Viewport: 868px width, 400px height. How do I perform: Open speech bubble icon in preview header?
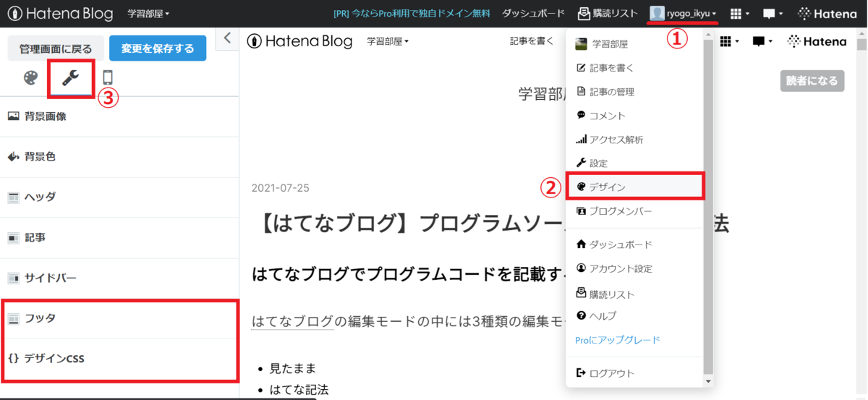761,41
